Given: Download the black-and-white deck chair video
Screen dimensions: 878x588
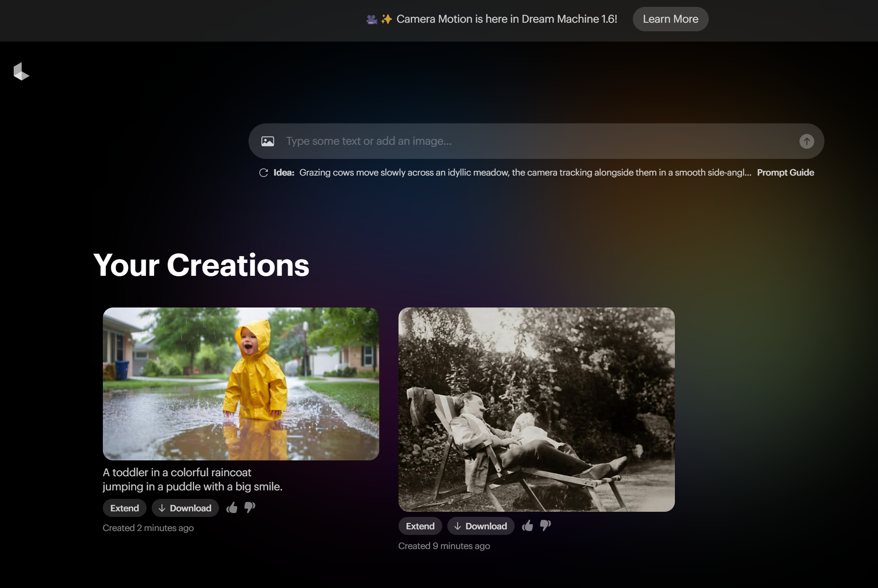Looking at the screenshot, I should (x=481, y=526).
